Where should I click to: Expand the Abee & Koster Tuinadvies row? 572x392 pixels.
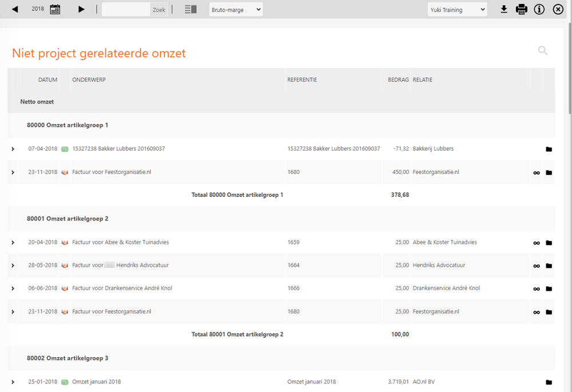[13, 243]
